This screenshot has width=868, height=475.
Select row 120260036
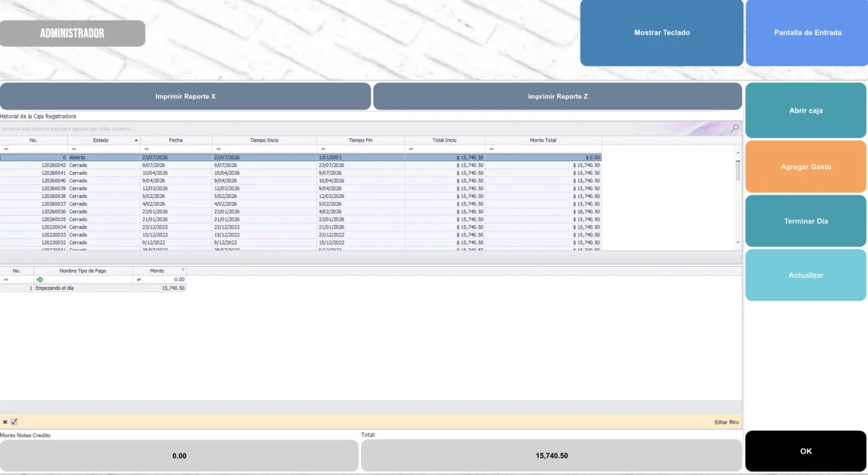[x=300, y=212]
